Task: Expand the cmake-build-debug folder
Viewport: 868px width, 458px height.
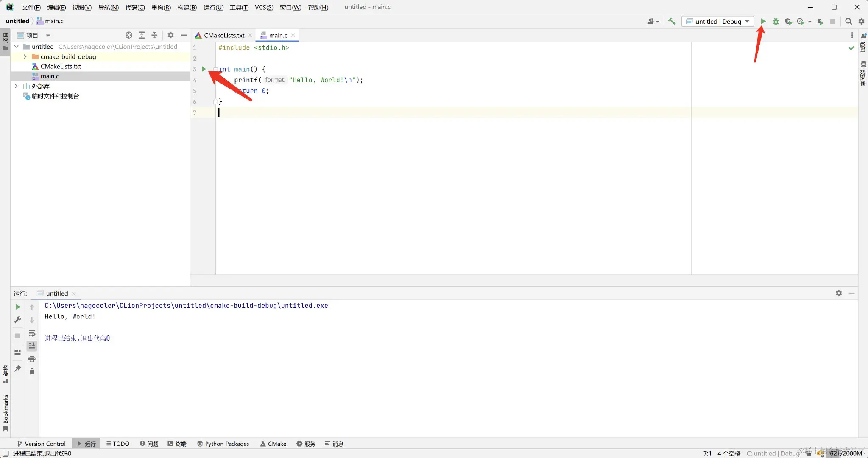Action: [25, 56]
